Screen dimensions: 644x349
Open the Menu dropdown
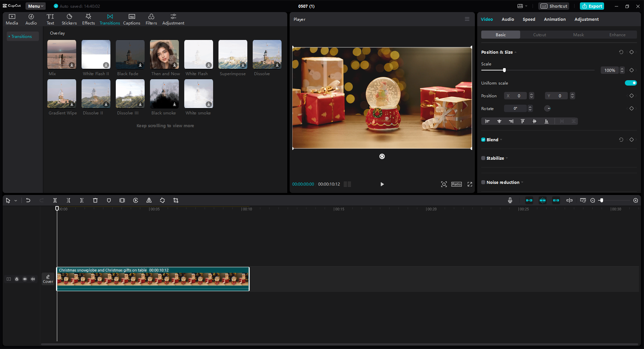(x=35, y=6)
